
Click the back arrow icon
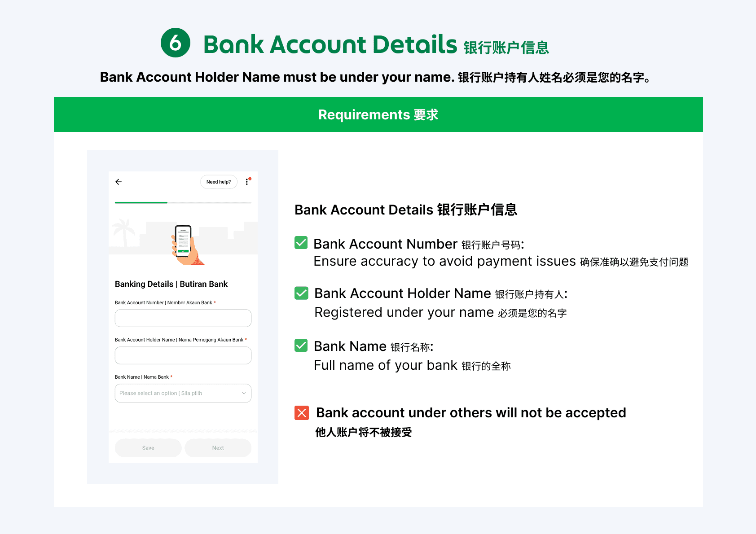coord(119,182)
